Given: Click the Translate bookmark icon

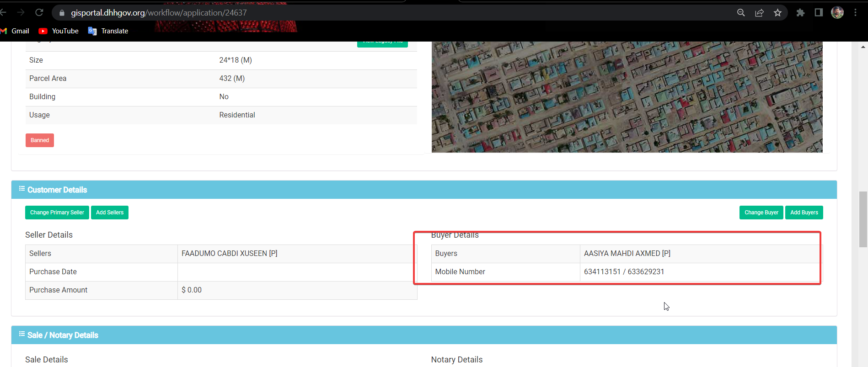Looking at the screenshot, I should tap(92, 31).
